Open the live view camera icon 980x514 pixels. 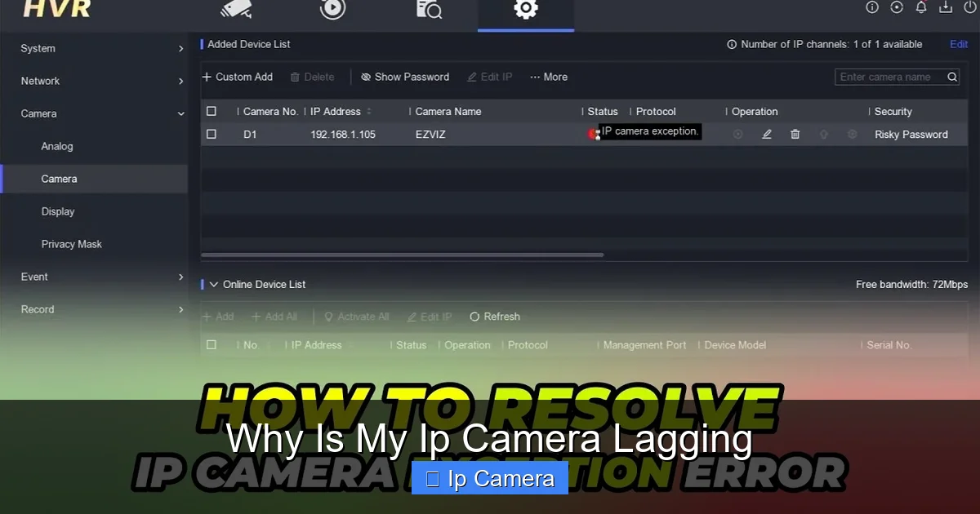point(236,9)
